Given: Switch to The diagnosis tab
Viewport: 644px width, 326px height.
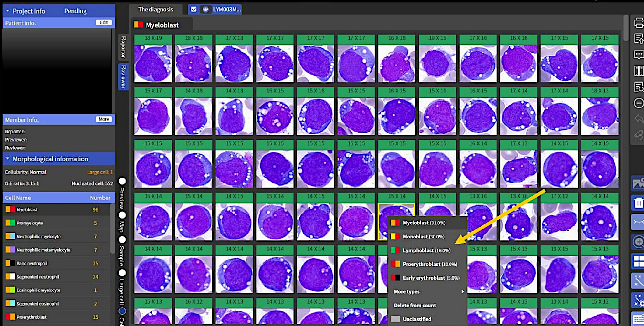Looking at the screenshot, I should tap(156, 10).
